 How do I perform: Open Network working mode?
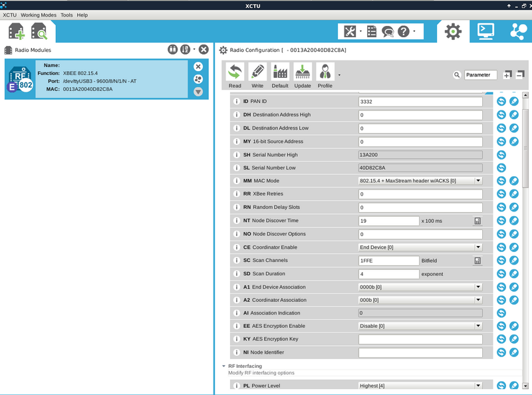517,31
